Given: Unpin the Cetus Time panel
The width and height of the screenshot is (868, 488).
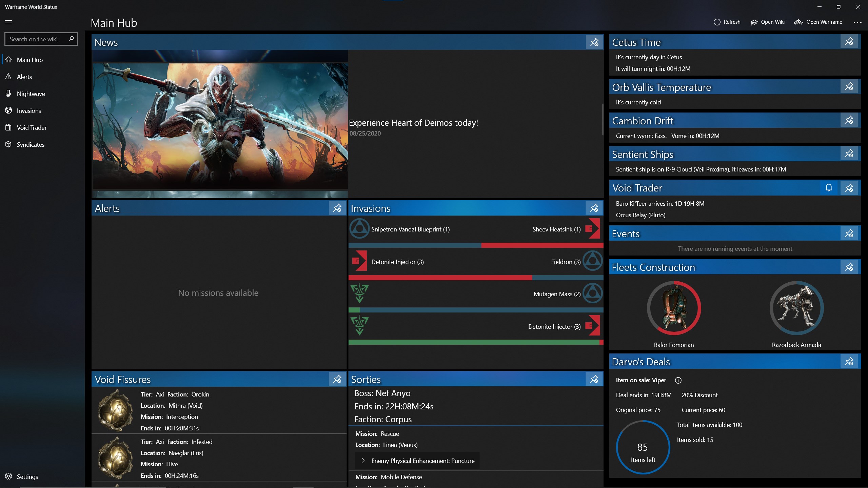Looking at the screenshot, I should pyautogui.click(x=849, y=41).
